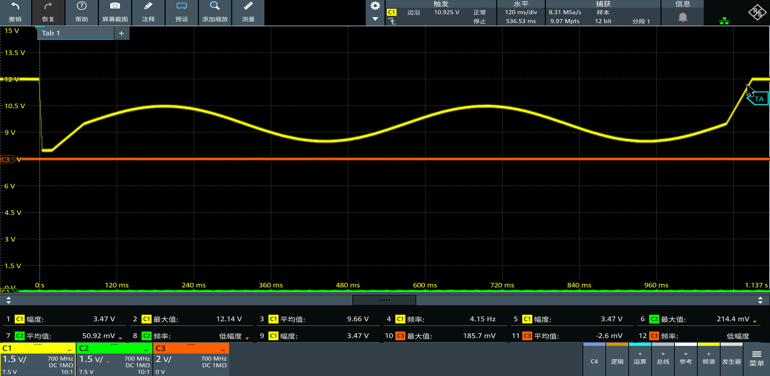The image size is (770, 376).
Task: Click the TA trigger level marker
Action: click(x=758, y=99)
